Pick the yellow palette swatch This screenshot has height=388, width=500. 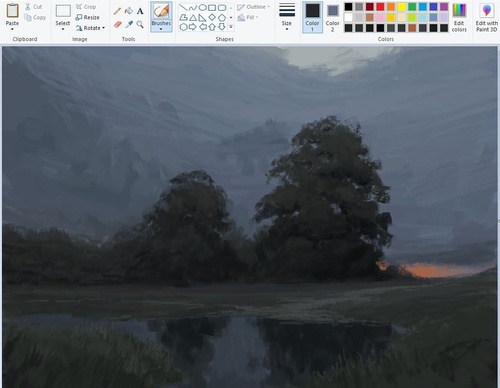click(x=402, y=7)
